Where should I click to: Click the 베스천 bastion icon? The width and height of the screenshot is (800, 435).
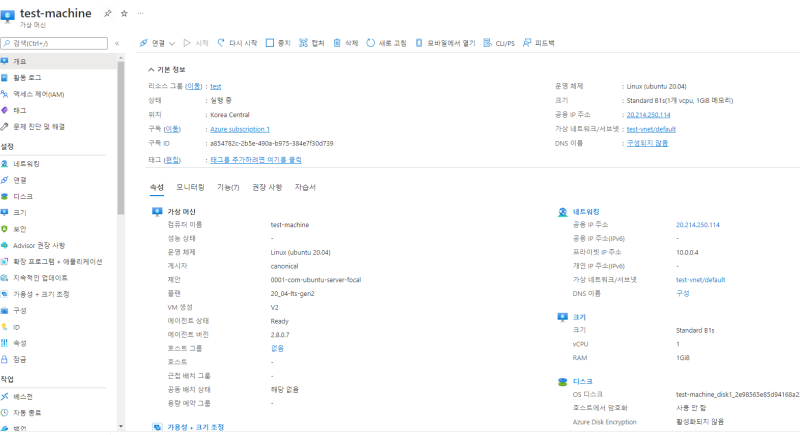click(x=5, y=397)
